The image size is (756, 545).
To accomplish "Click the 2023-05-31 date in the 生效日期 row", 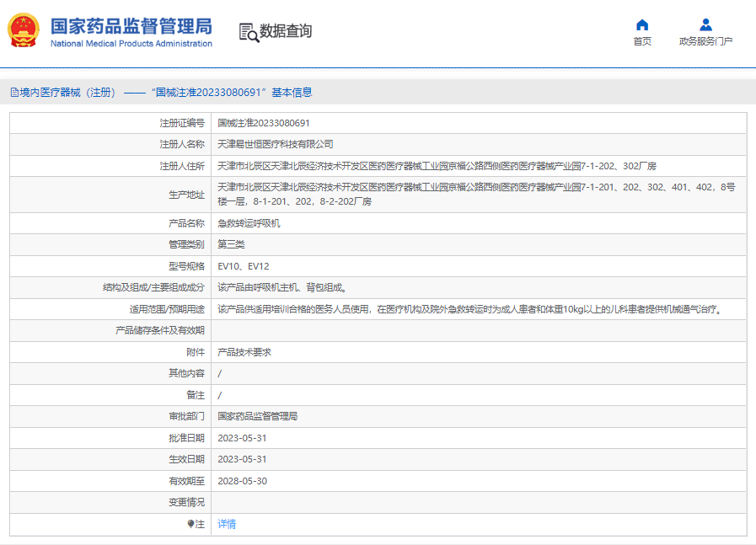I will point(242,459).
